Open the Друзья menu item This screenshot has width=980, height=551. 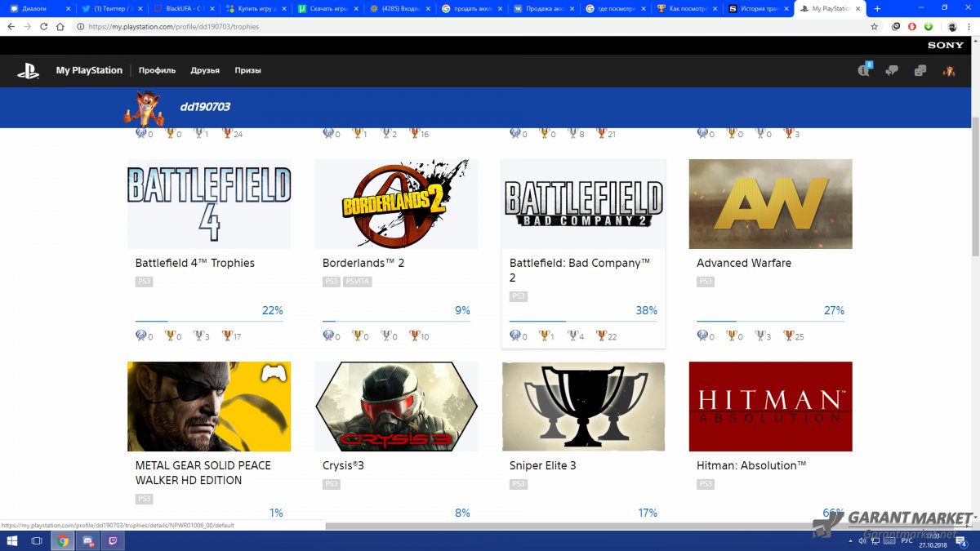205,71
